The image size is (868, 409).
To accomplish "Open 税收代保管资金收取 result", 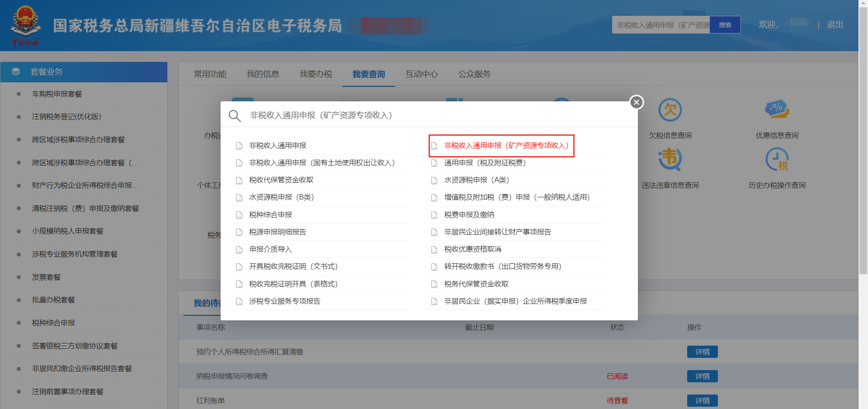I will [281, 180].
